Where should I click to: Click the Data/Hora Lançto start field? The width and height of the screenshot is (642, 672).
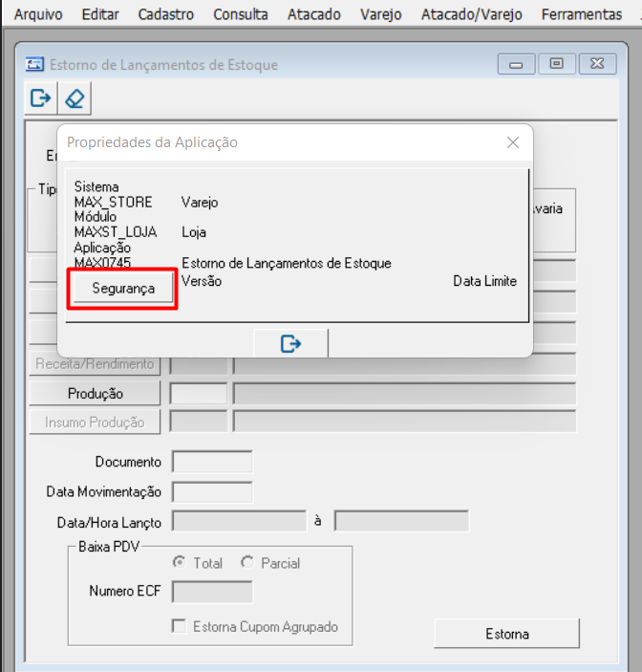(240, 521)
